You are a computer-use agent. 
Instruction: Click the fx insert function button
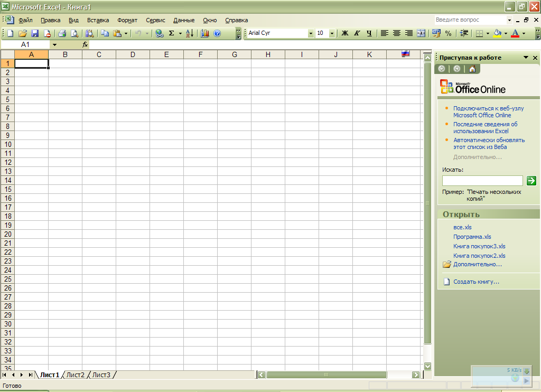tap(85, 44)
